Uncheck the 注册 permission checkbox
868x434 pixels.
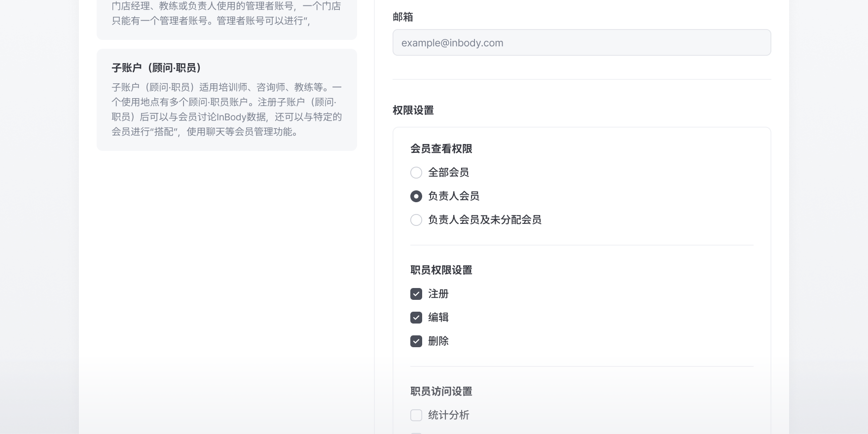(x=416, y=294)
